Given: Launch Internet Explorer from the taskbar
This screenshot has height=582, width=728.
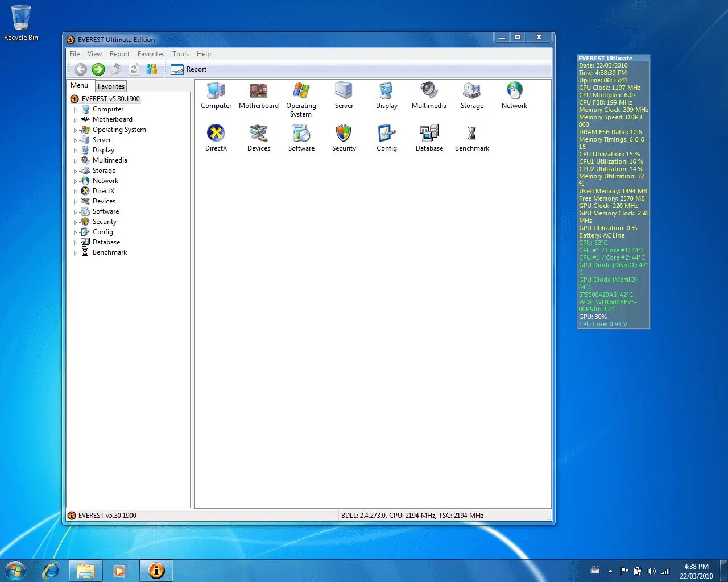Looking at the screenshot, I should [x=51, y=571].
